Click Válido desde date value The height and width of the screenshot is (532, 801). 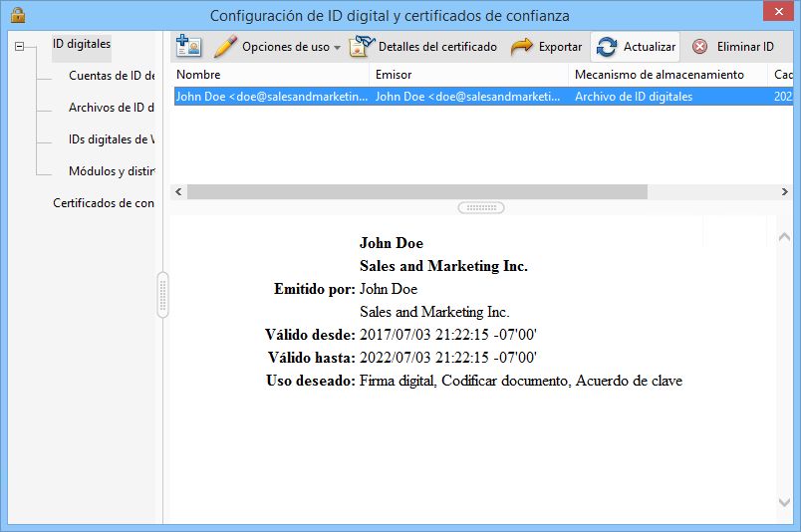[448, 335]
